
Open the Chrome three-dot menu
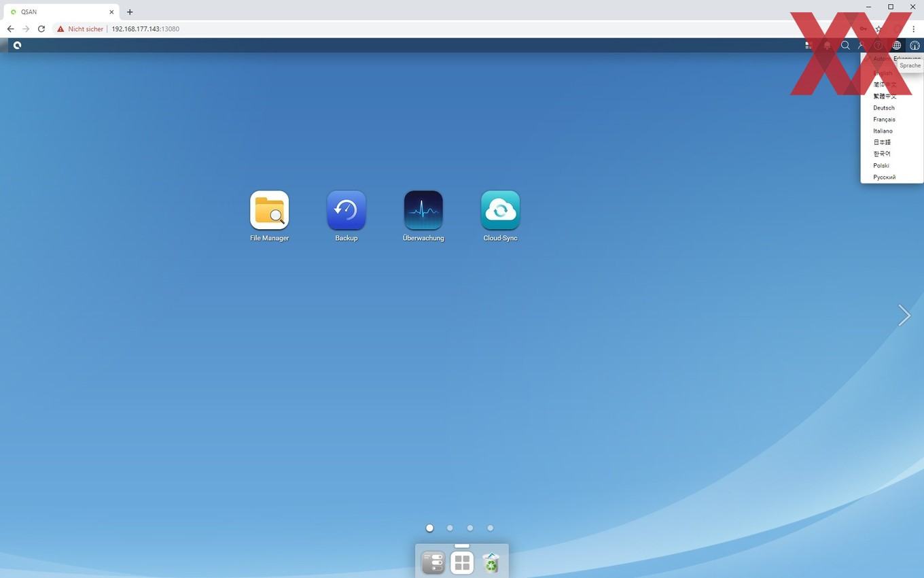pos(914,29)
